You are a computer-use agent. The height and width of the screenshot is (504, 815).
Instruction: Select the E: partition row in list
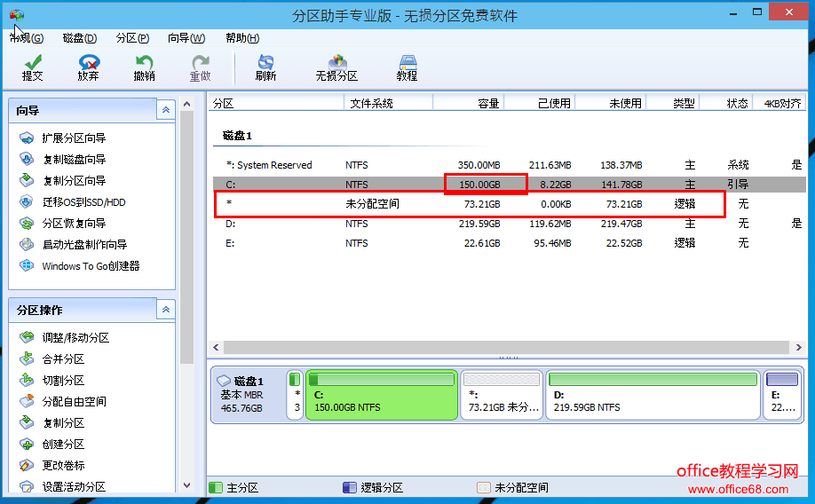[x=510, y=243]
